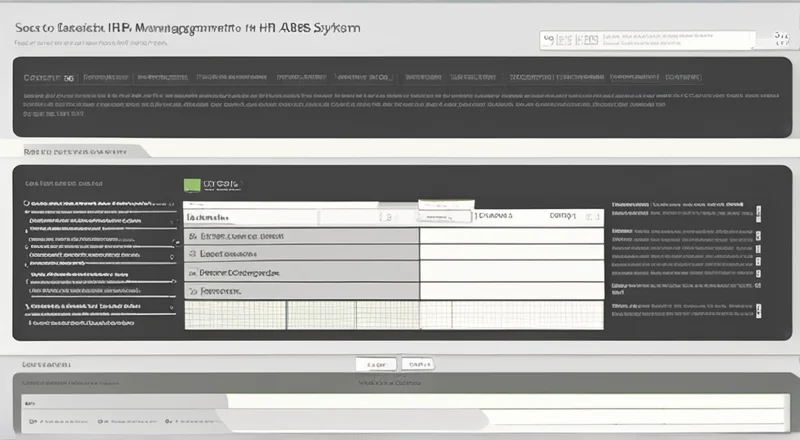Click the left button of the centered button pair
Image resolution: width=800 pixels, height=440 pixels.
[x=376, y=364]
